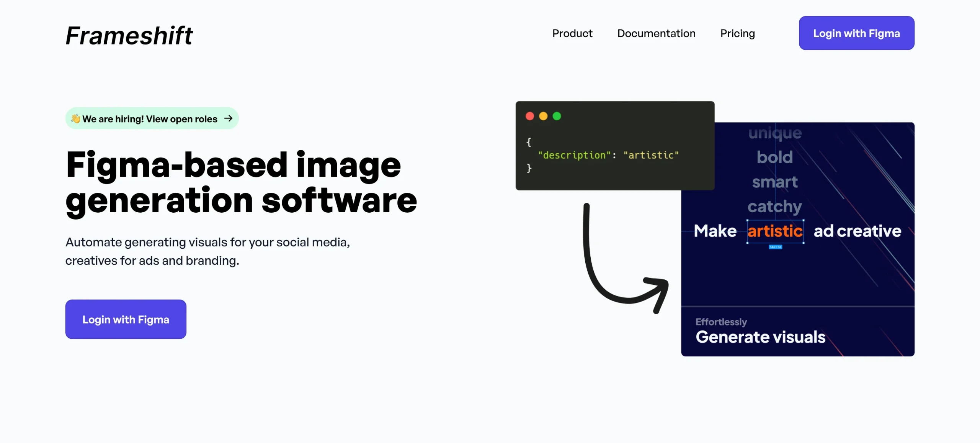This screenshot has height=443, width=980.
Task: Open the Documentation page link
Action: [x=656, y=33]
